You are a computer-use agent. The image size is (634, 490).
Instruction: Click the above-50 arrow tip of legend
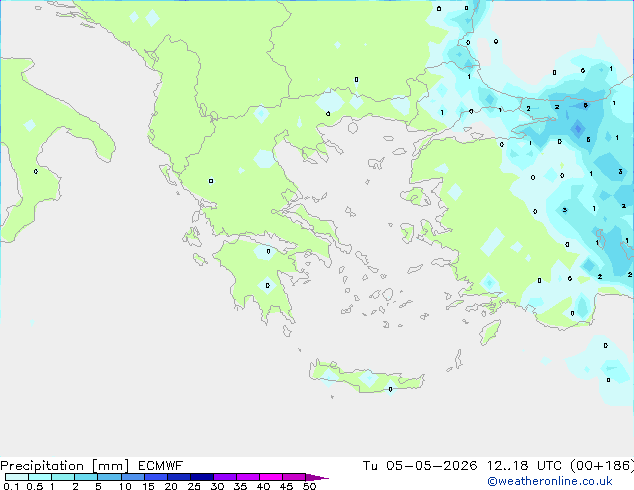point(317,477)
